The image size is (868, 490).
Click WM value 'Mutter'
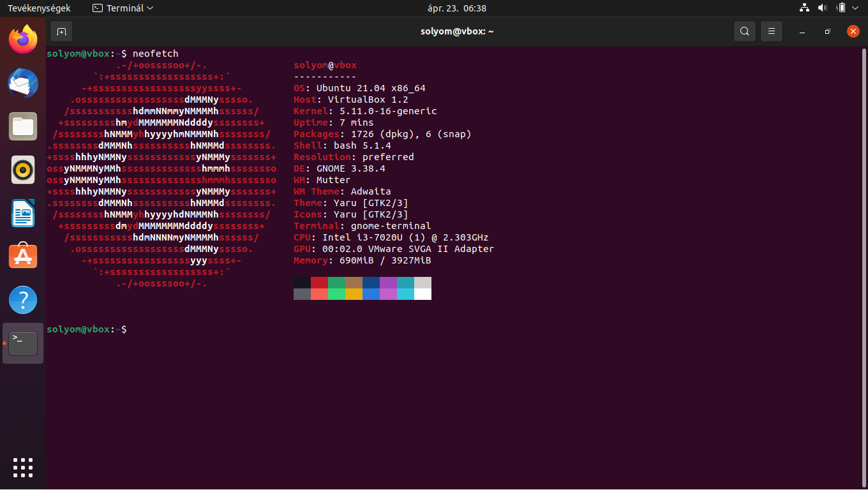point(333,180)
